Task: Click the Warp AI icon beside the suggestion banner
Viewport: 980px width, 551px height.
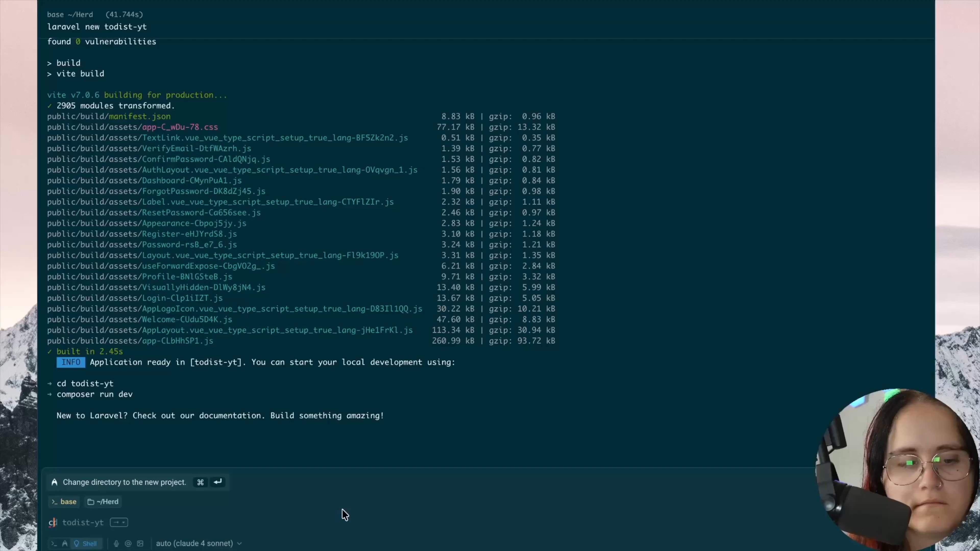Action: click(54, 482)
